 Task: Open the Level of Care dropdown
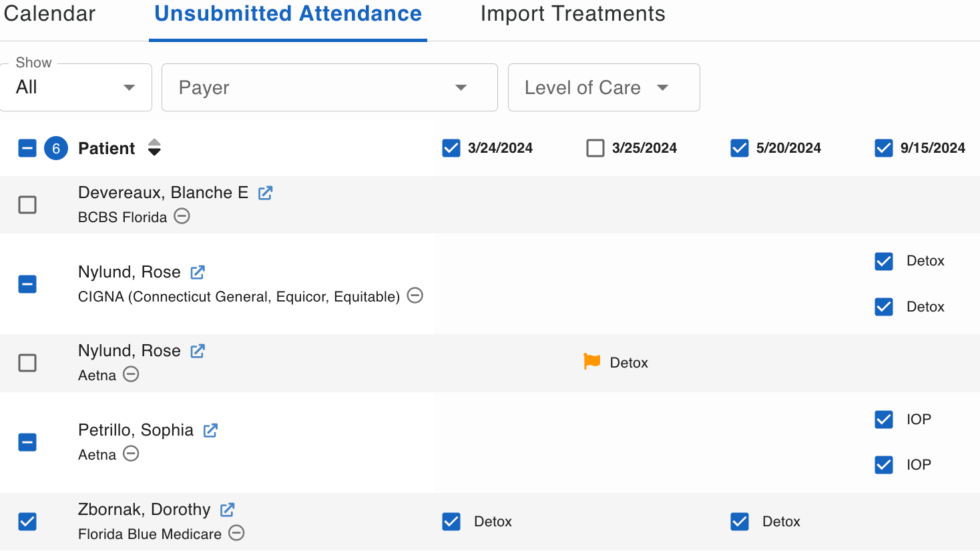coord(603,87)
